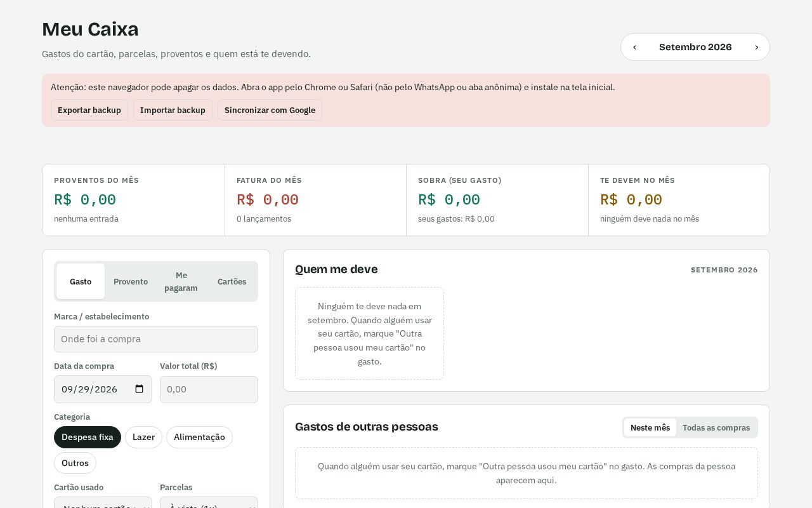
Task: Switch to the Provento tab
Action: [131, 281]
